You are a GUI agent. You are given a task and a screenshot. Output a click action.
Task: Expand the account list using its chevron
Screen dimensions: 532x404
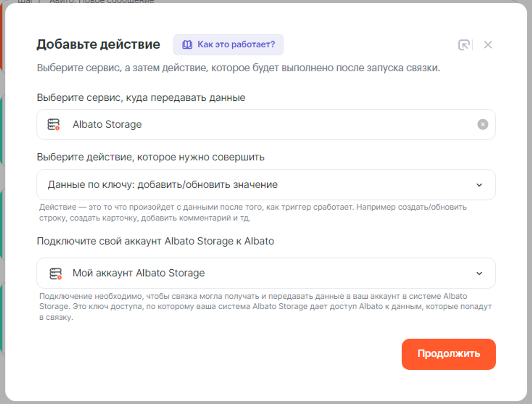tap(479, 273)
